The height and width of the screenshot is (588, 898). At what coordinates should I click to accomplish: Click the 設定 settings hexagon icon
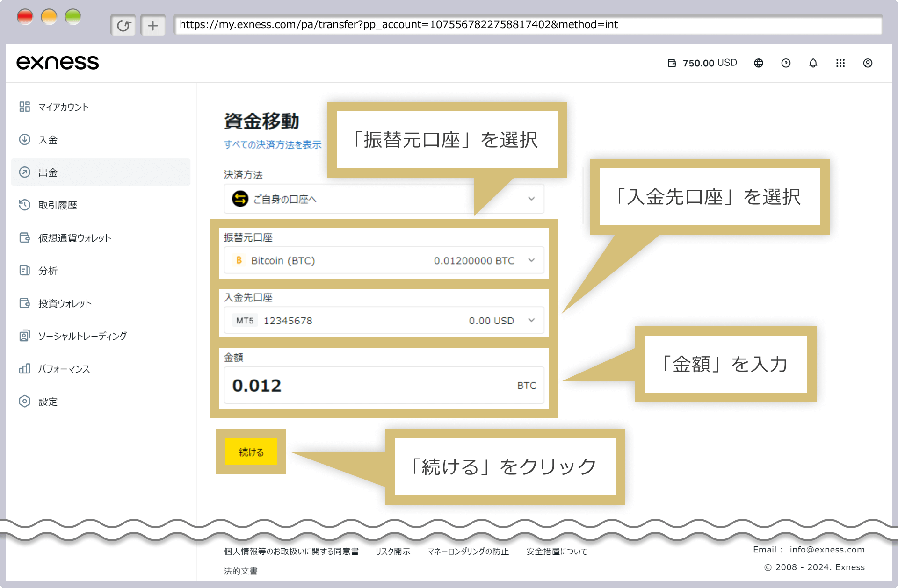[x=25, y=401]
